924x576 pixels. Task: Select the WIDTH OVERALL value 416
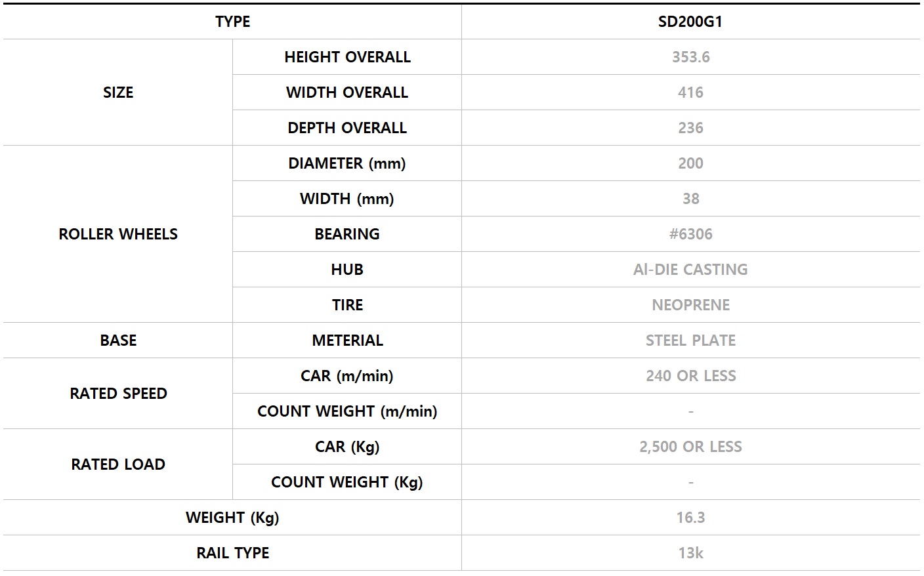tap(690, 93)
